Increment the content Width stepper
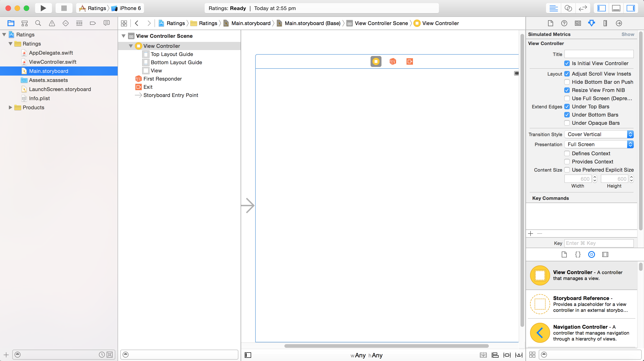 pos(595,177)
